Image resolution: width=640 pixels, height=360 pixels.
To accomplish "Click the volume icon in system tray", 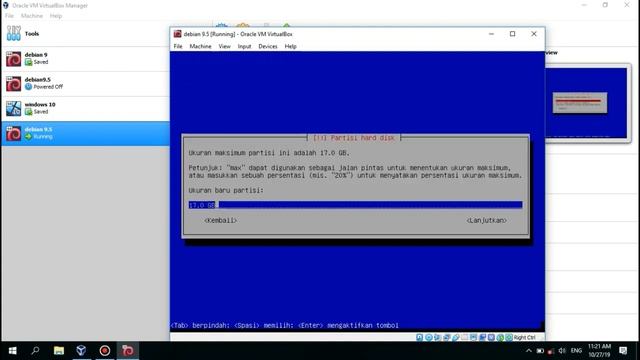I will [x=562, y=351].
